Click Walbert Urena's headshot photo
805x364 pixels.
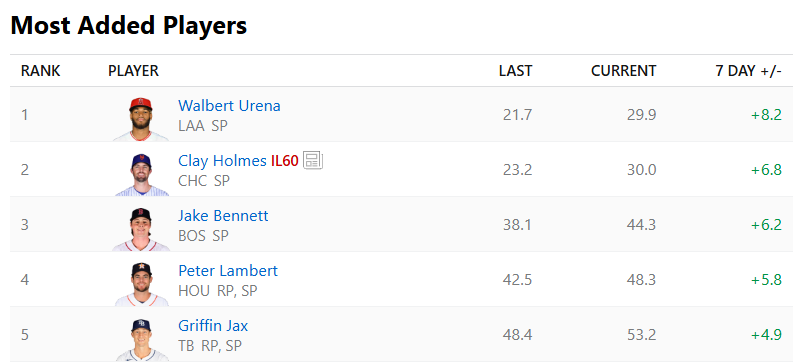141,119
